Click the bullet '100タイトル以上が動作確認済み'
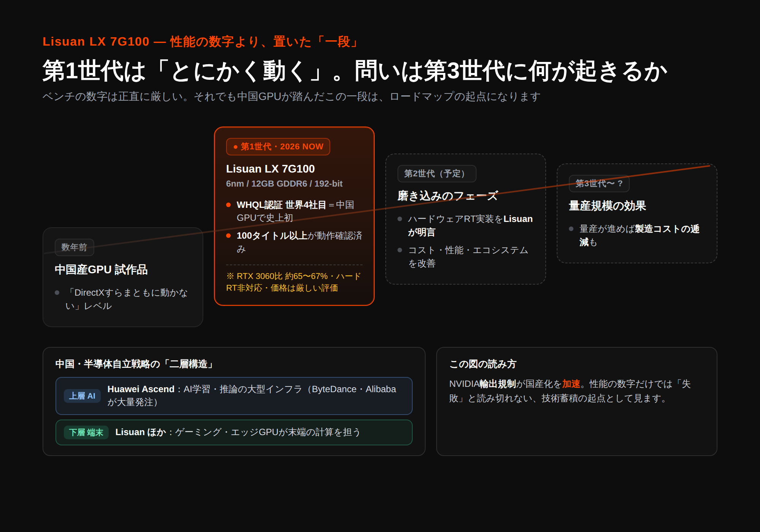Screen dimensions: 760x532 click(299, 242)
